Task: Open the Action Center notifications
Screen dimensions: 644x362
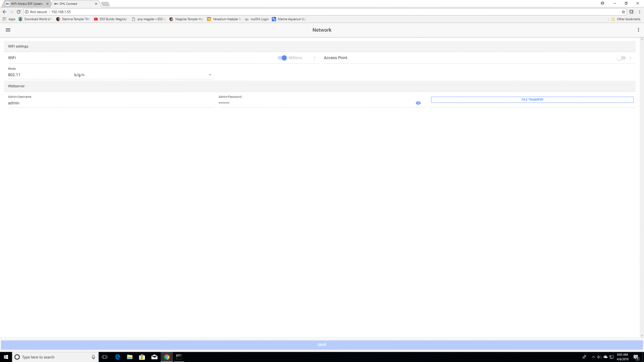Action: (x=635, y=357)
